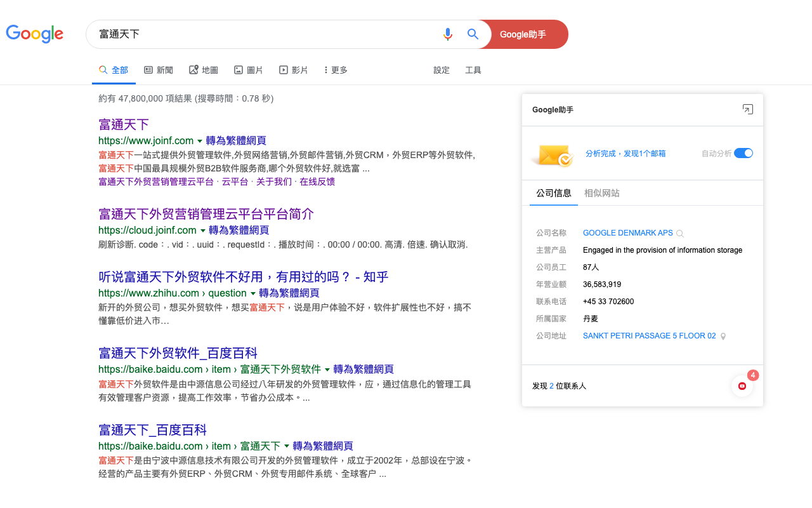Viewport: 812px width, 508px height.
Task: Open 工具 search tools
Action: coord(473,70)
